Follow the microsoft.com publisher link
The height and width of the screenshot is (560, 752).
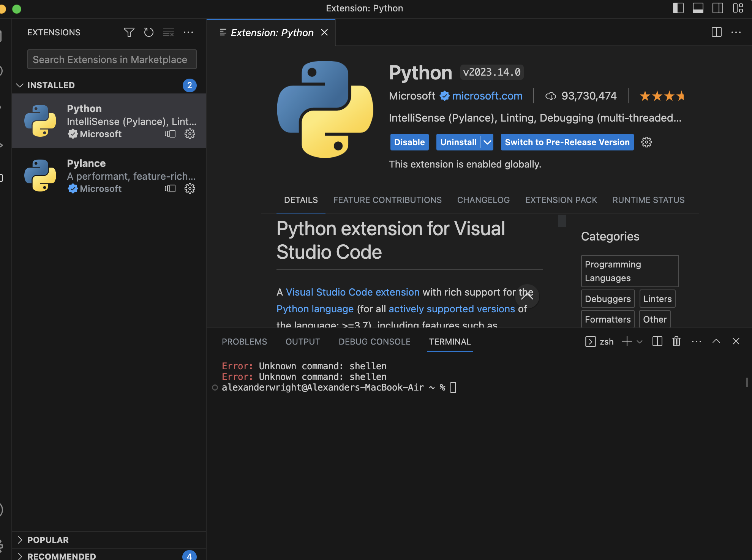coord(487,96)
